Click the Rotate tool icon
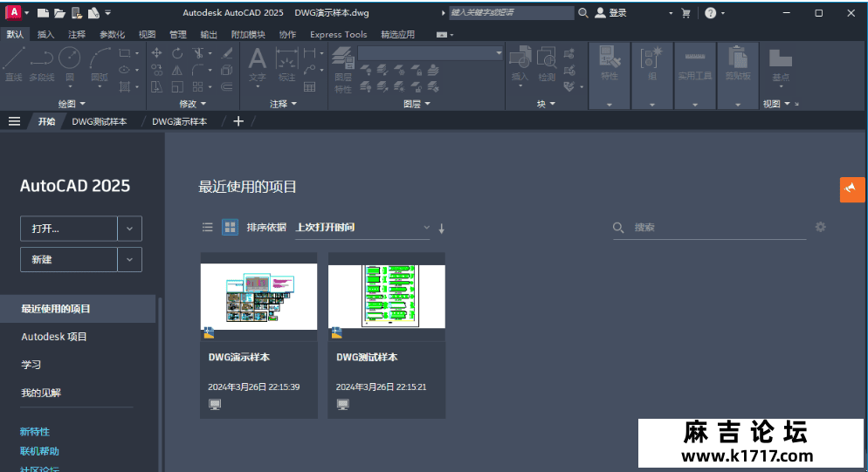 [177, 52]
